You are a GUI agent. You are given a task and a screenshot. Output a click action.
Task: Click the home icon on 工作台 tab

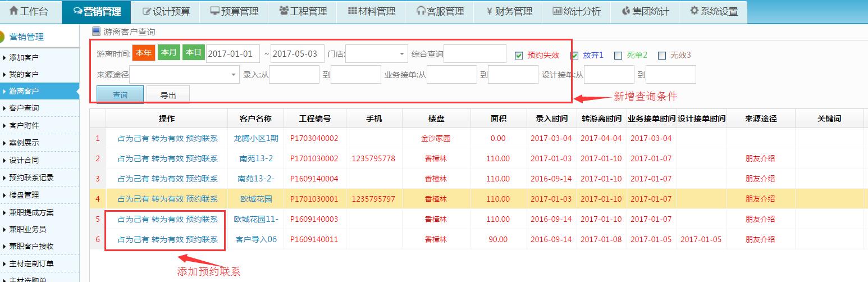[13, 11]
